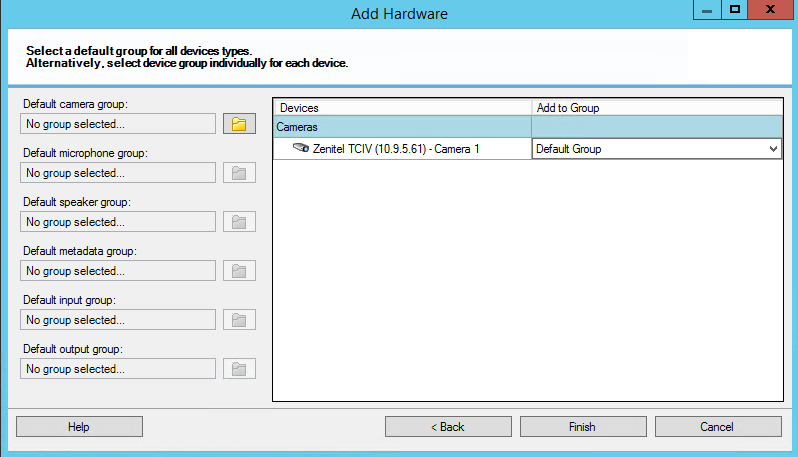
Task: Browse folder for default camera group
Action: coord(239,124)
